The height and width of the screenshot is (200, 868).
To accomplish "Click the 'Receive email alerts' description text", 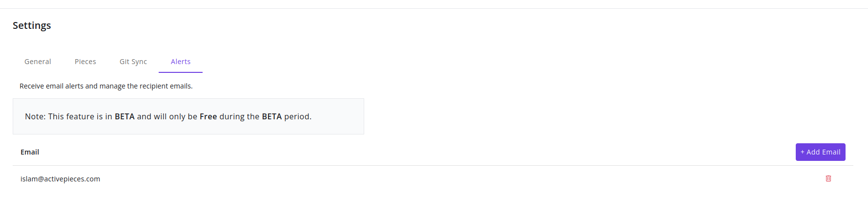I will click(106, 86).
